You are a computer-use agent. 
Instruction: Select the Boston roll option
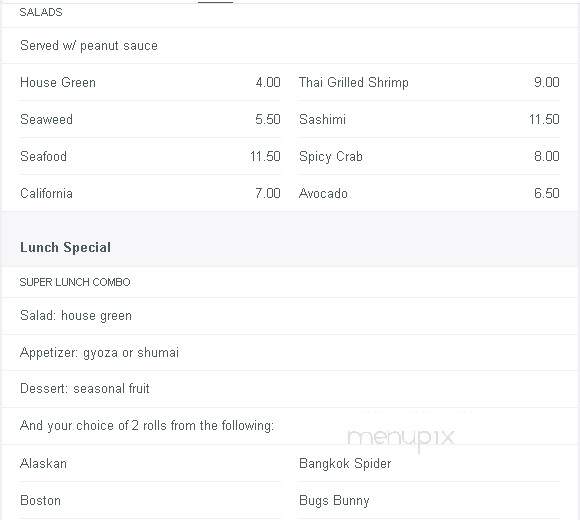[149, 500]
